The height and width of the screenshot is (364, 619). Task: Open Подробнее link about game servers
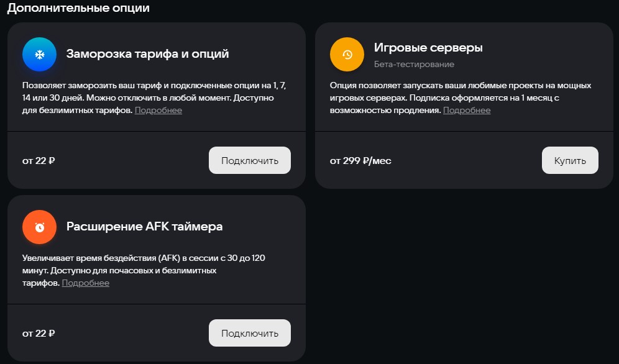pyautogui.click(x=467, y=110)
